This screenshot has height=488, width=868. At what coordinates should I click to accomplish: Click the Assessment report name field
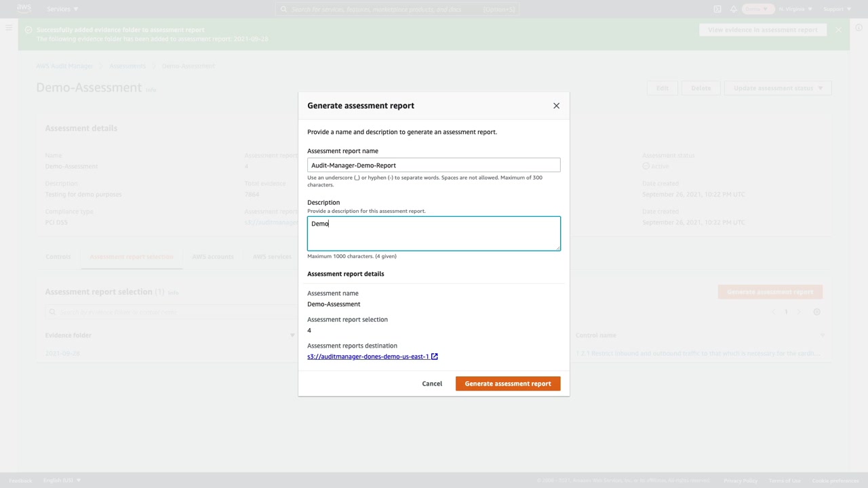click(433, 165)
